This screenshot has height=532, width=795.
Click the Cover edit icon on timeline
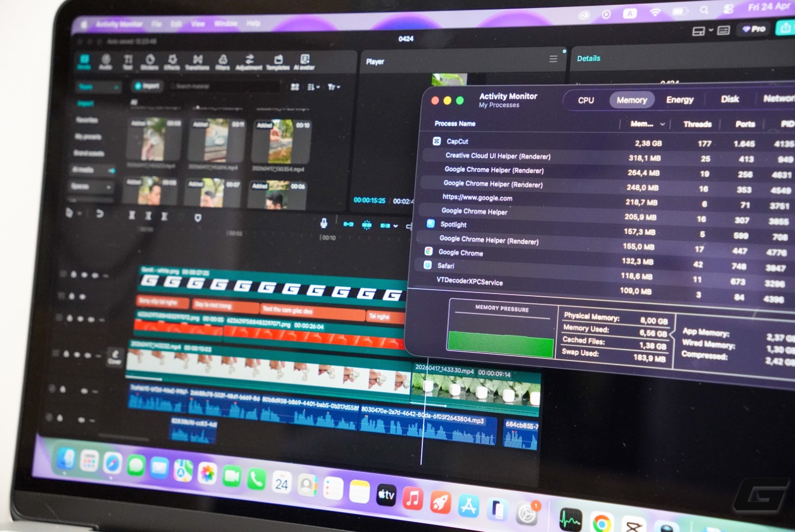[x=115, y=356]
